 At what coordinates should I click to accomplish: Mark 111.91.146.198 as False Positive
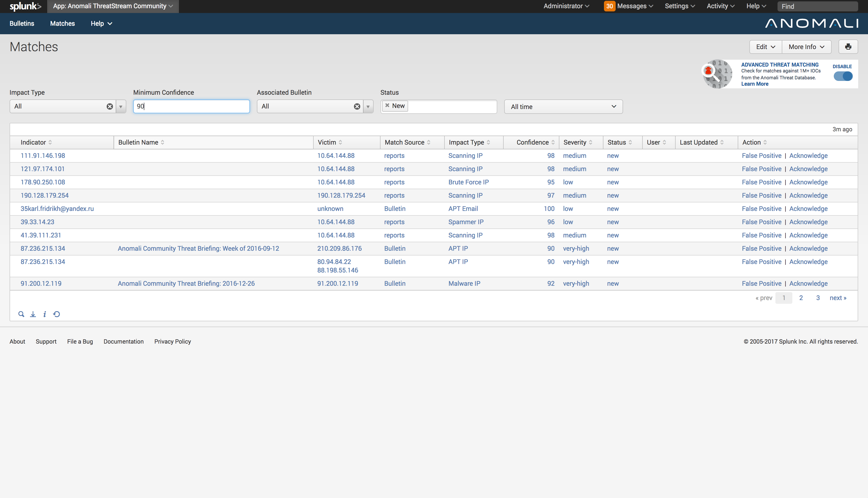(762, 156)
